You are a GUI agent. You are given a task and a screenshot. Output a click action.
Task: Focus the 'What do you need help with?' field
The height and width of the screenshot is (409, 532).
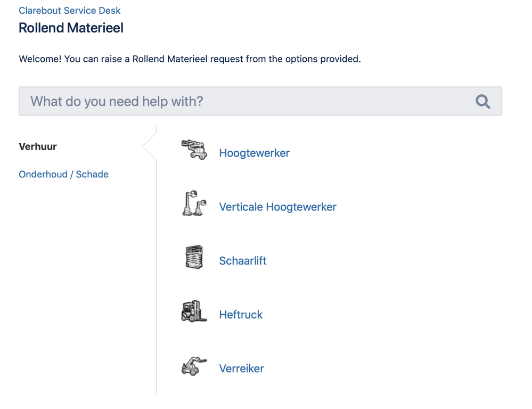[260, 101]
